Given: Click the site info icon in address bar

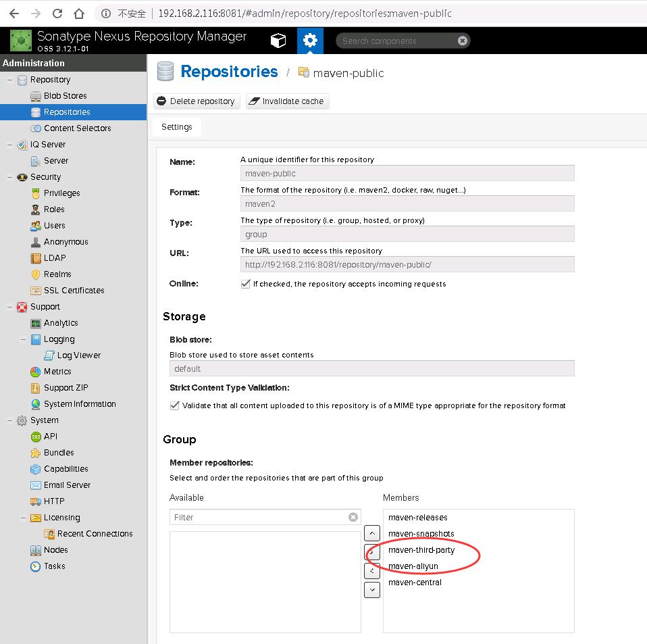Looking at the screenshot, I should coord(106,14).
